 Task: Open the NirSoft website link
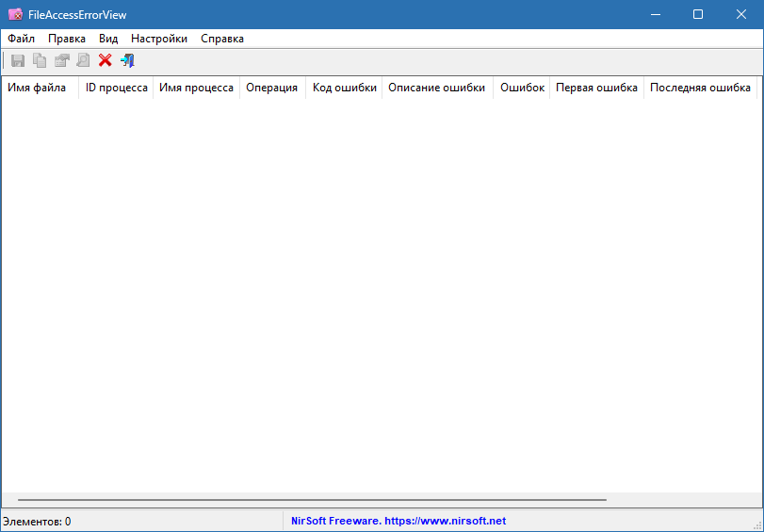(398, 521)
